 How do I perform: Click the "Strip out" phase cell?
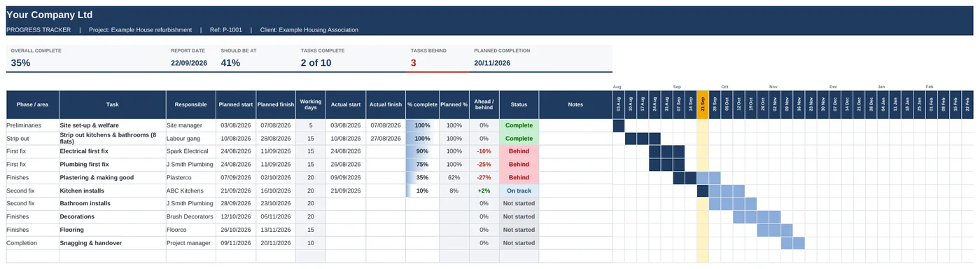click(32, 138)
